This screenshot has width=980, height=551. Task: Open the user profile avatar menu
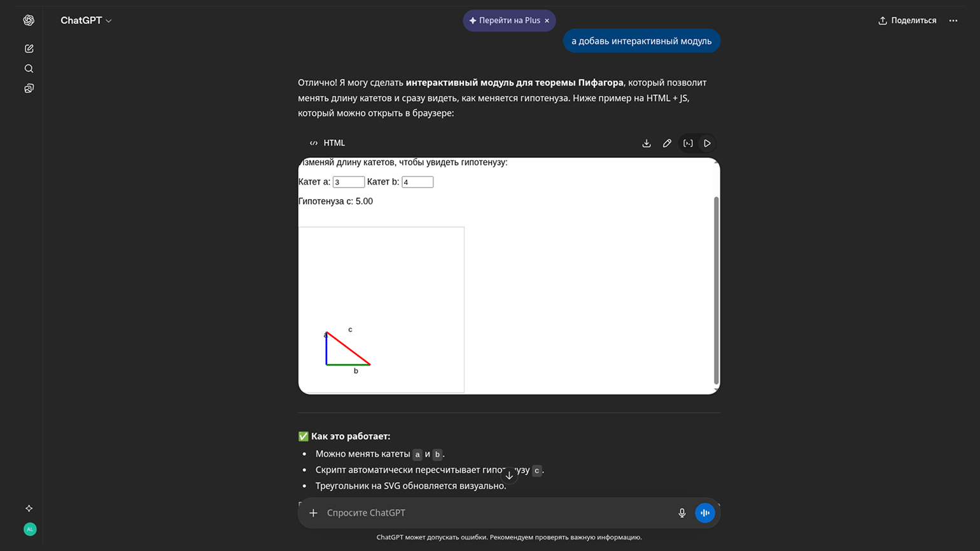(30, 529)
